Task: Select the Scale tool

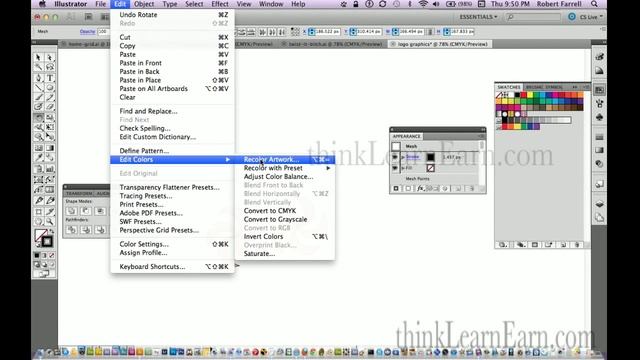Action: (49, 118)
